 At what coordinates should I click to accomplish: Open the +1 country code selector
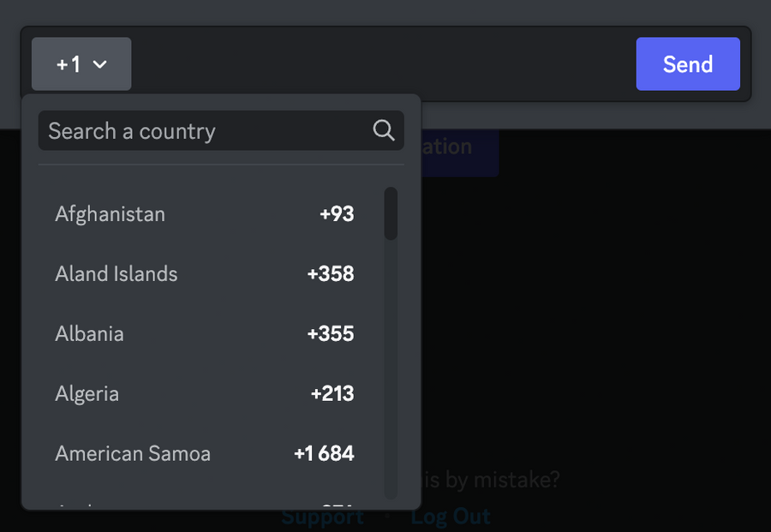(x=81, y=63)
